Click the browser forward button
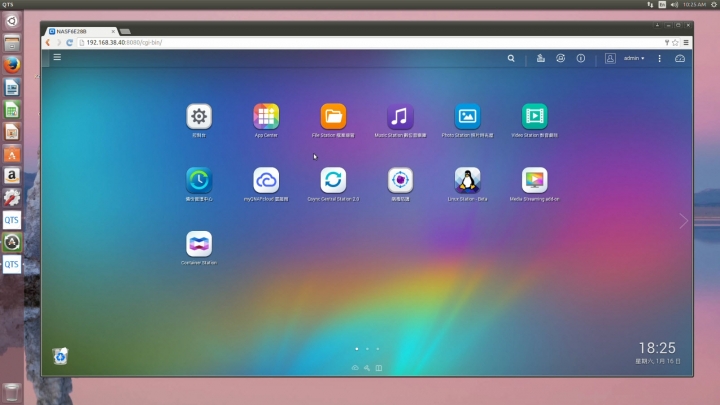Screen dimensions: 720x405 pos(58,42)
